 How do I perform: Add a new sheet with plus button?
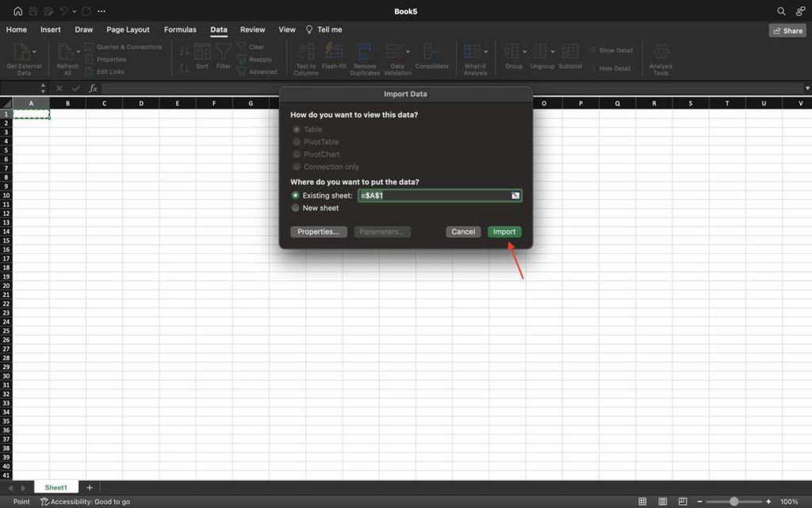(x=89, y=487)
